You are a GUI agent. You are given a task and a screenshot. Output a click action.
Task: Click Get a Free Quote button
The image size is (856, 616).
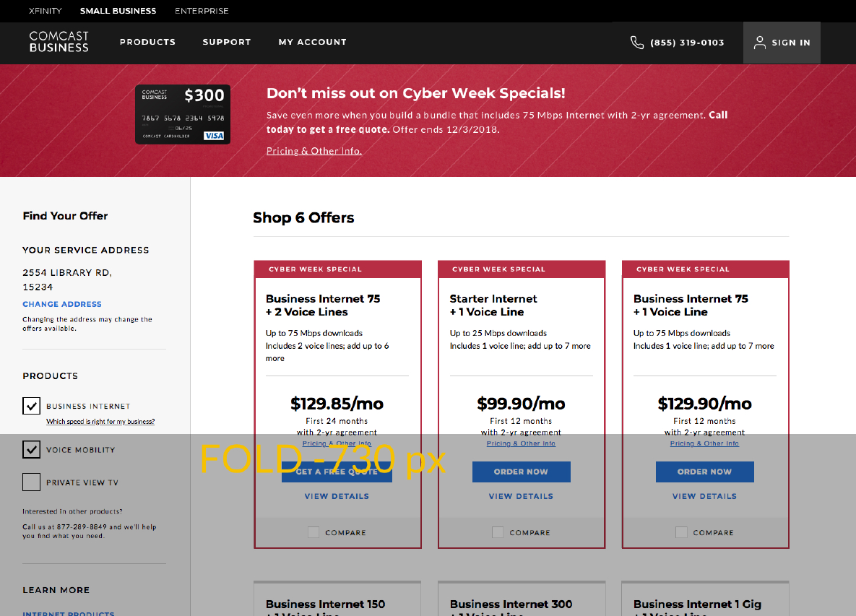point(337,472)
